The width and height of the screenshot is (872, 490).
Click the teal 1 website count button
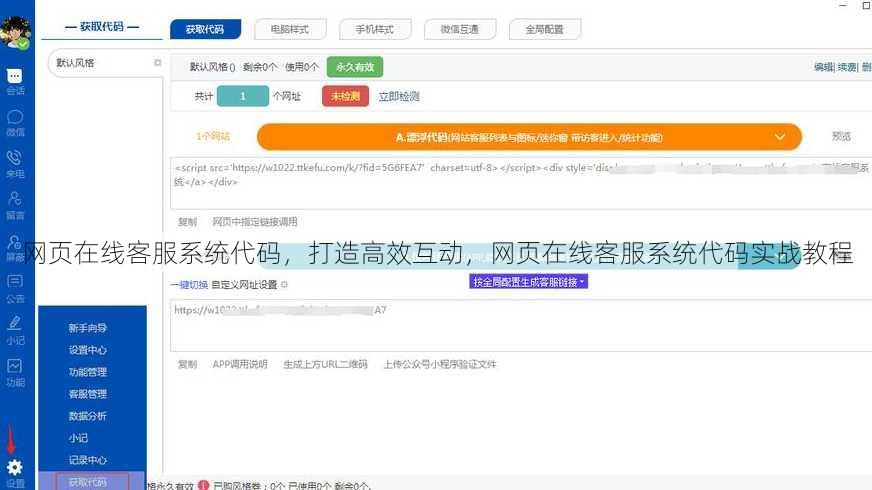(243, 96)
